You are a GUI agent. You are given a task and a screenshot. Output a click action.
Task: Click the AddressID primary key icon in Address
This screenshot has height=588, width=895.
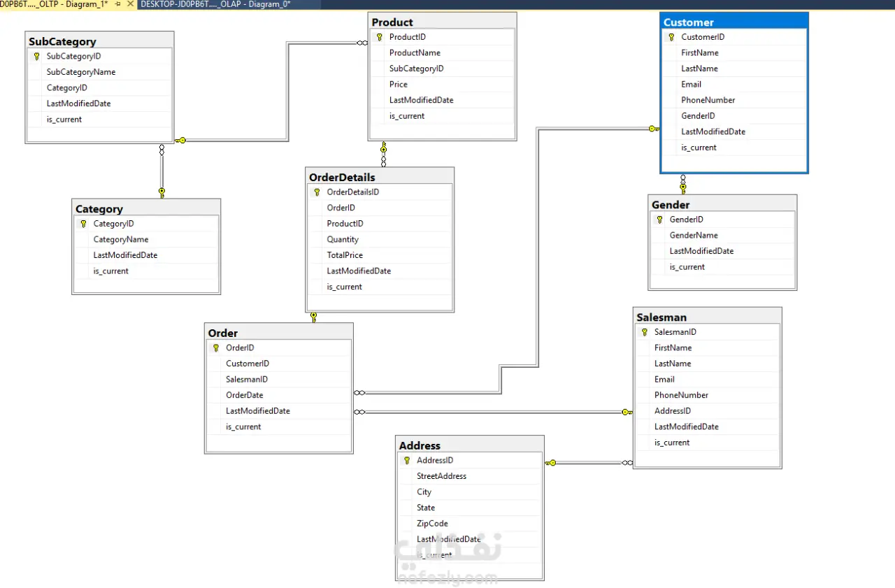(407, 461)
